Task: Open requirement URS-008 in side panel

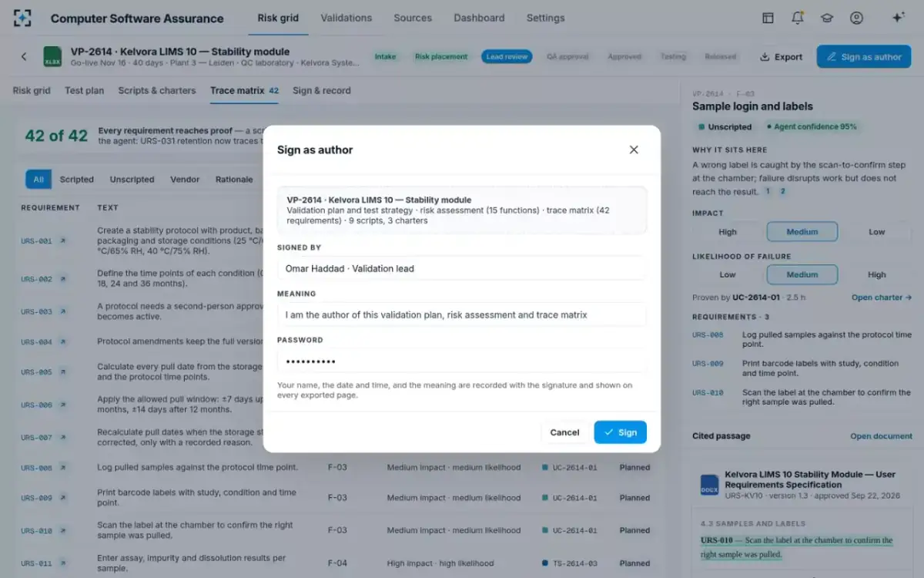Action: tap(708, 335)
